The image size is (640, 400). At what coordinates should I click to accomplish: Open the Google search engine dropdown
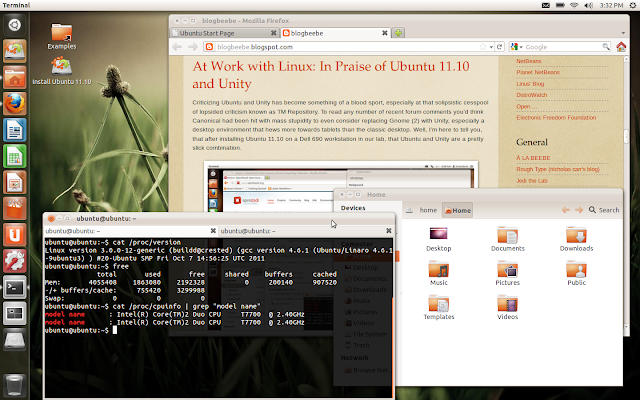click(517, 47)
